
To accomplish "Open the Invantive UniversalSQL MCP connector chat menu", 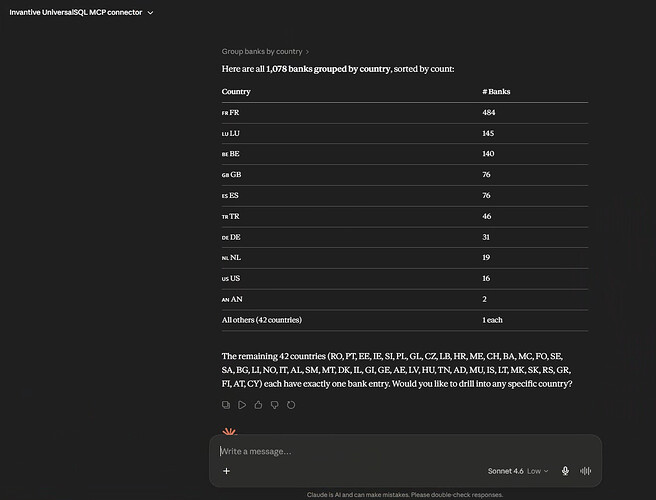I will pos(81,13).
